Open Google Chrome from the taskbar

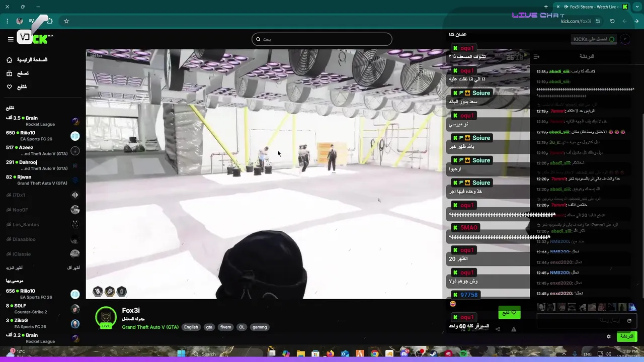coord(375,354)
